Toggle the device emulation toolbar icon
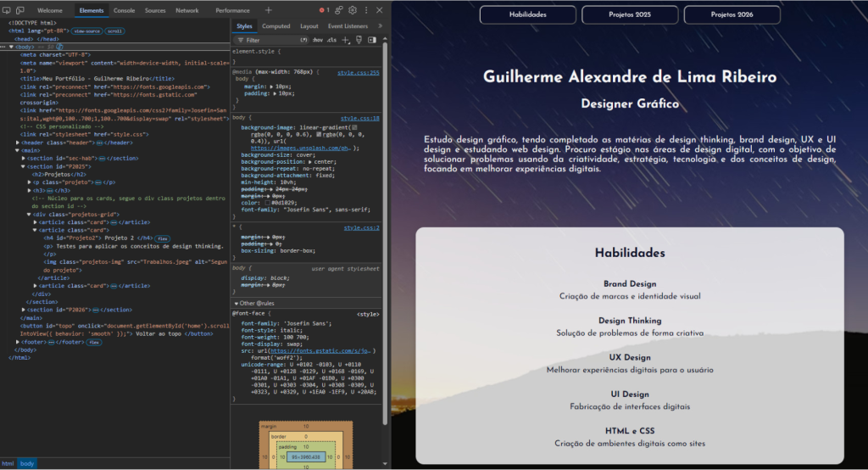This screenshot has width=868, height=470. pyautogui.click(x=20, y=10)
